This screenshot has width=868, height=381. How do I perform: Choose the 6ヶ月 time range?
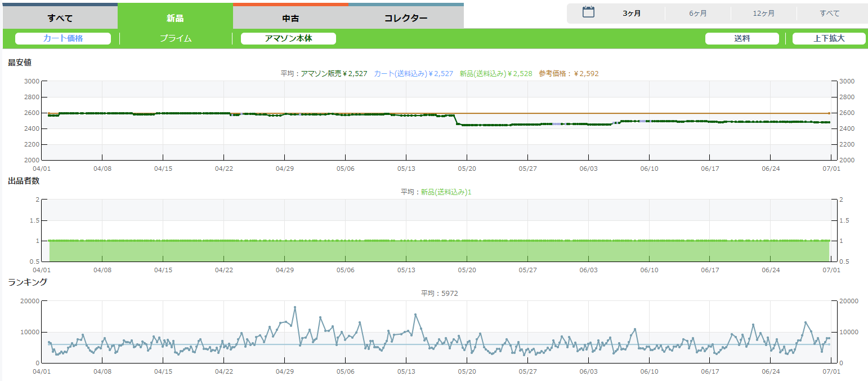[698, 14]
